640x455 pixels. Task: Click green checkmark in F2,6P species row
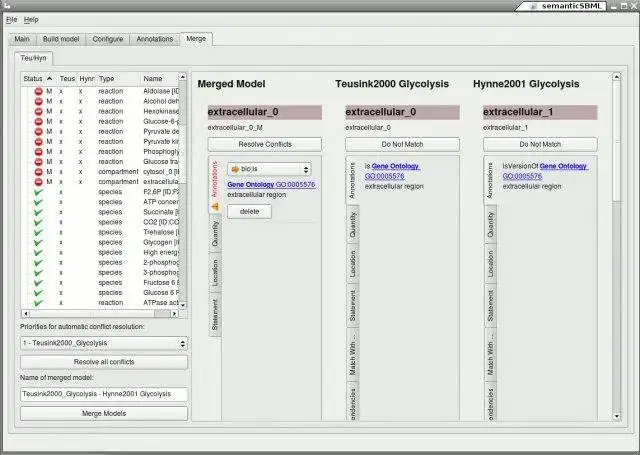click(x=38, y=192)
